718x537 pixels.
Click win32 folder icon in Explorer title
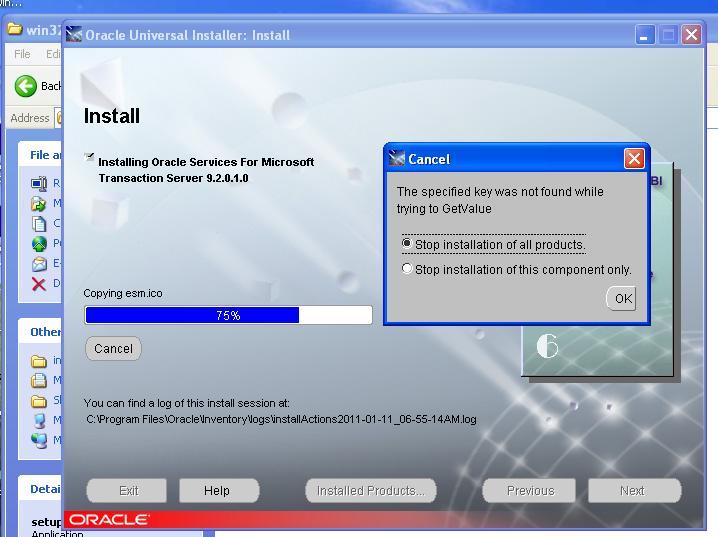point(15,29)
